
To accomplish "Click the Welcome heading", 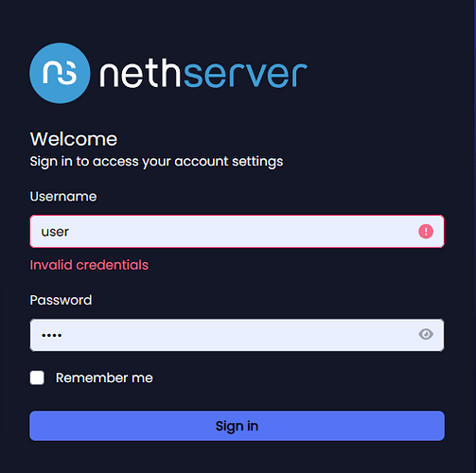I will click(74, 139).
